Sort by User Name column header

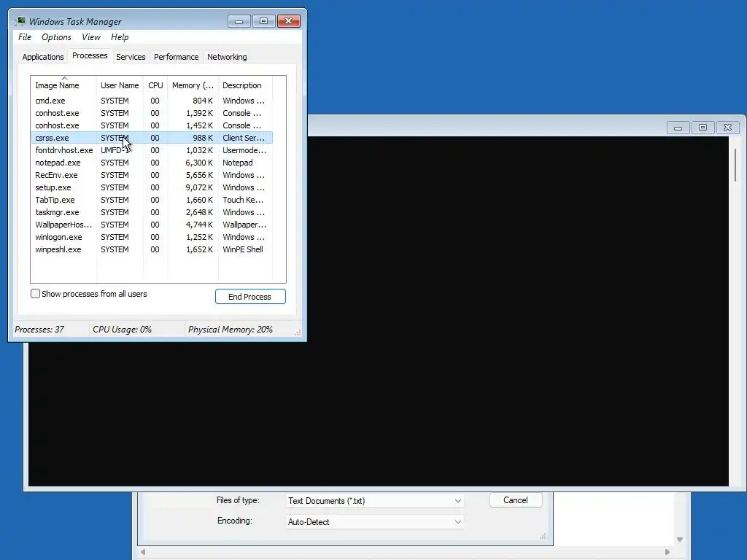[x=120, y=85]
